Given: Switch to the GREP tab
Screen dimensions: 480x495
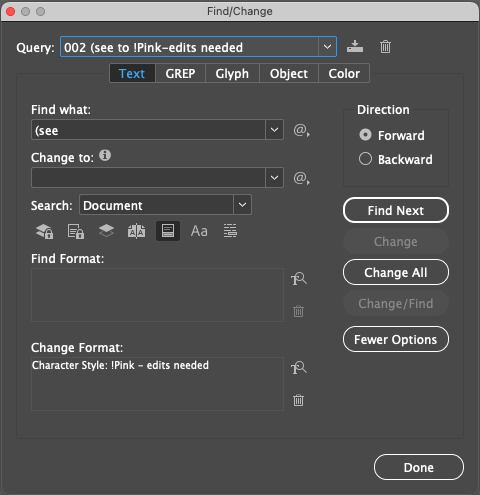Looking at the screenshot, I should pos(180,73).
